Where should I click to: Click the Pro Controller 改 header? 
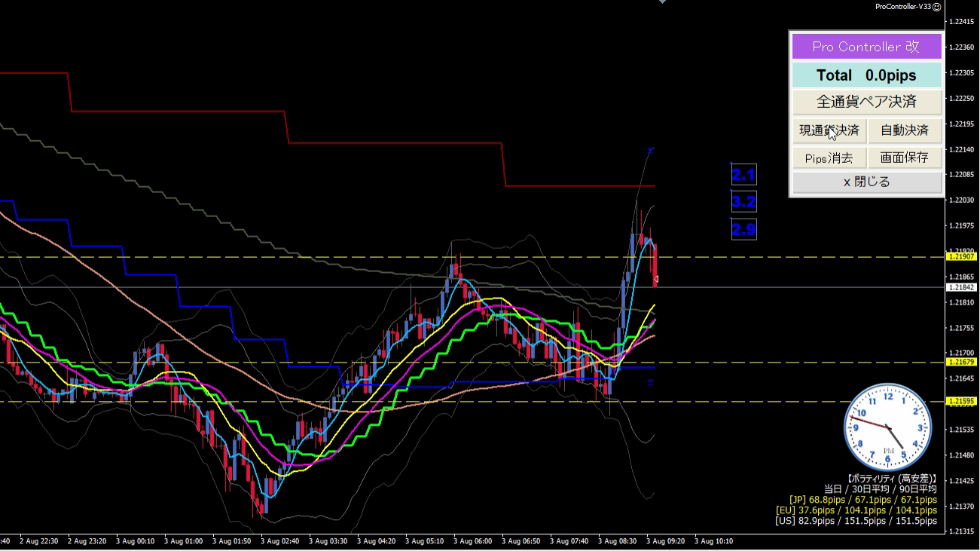(866, 47)
